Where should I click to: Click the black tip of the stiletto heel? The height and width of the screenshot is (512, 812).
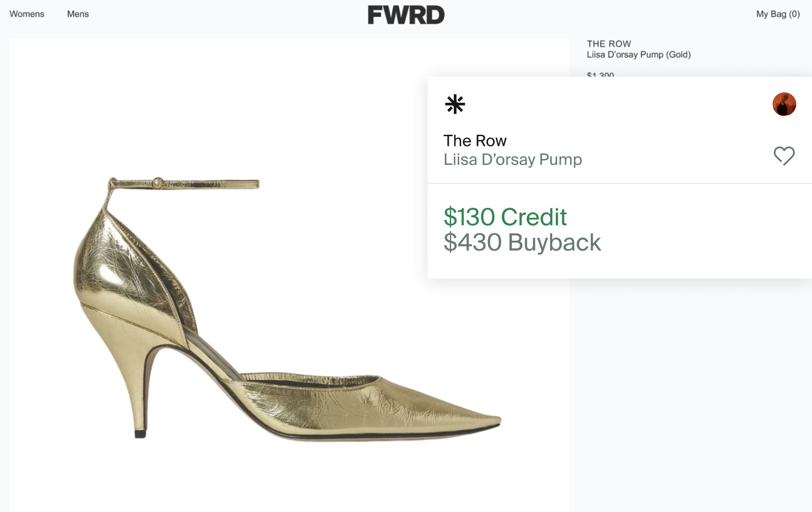(140, 434)
